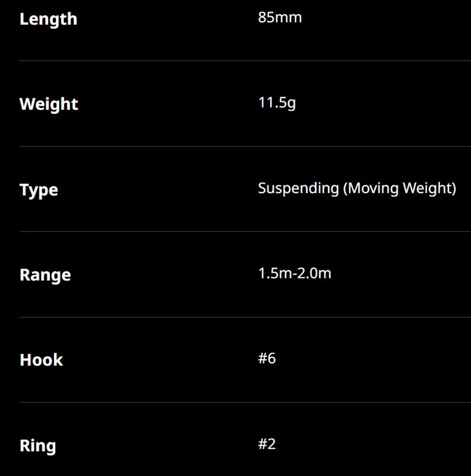Click the Hook label

(41, 360)
